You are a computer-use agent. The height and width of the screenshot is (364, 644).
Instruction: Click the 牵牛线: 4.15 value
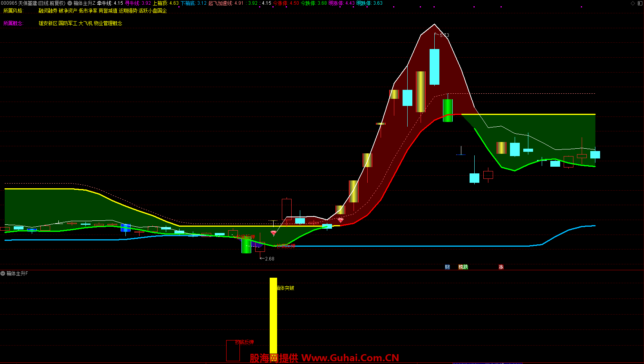tap(110, 3)
